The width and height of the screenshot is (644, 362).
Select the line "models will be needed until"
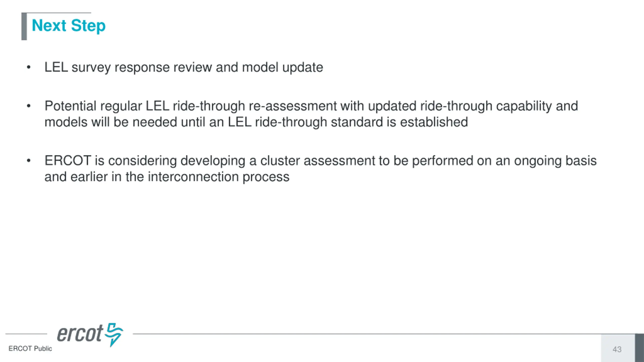[256, 122]
